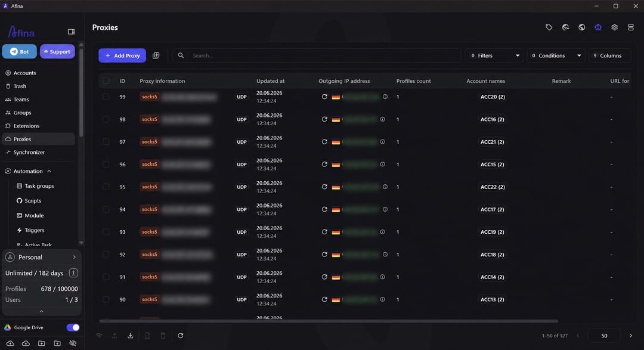
Task: Show IP info for proxy 98
Action: (382, 119)
